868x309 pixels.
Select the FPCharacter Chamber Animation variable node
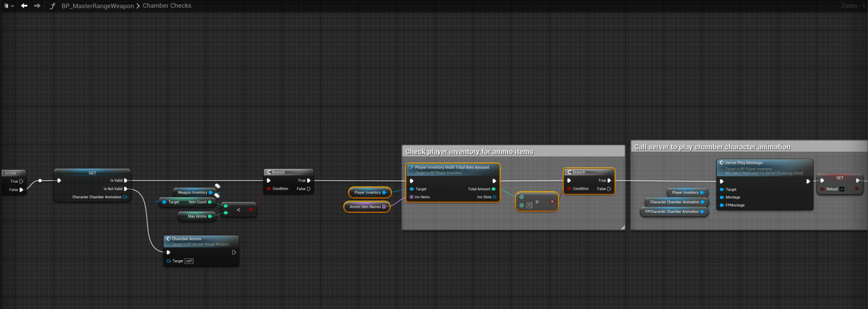click(671, 211)
